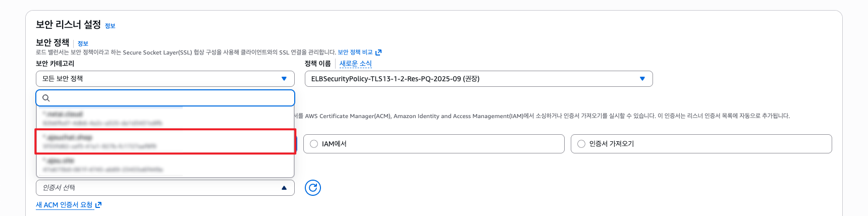Follow the 보안 정책 비교 link
Image resolution: width=868 pixels, height=216 pixels.
pyautogui.click(x=355, y=52)
